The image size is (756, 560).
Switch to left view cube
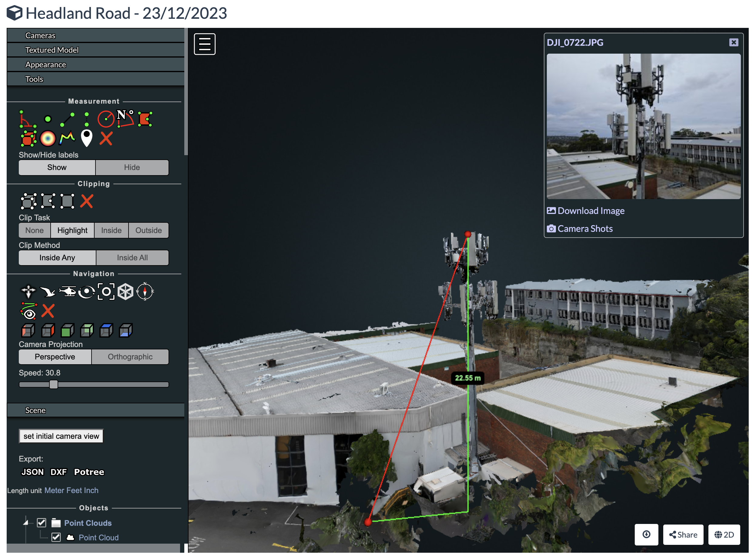coord(28,331)
